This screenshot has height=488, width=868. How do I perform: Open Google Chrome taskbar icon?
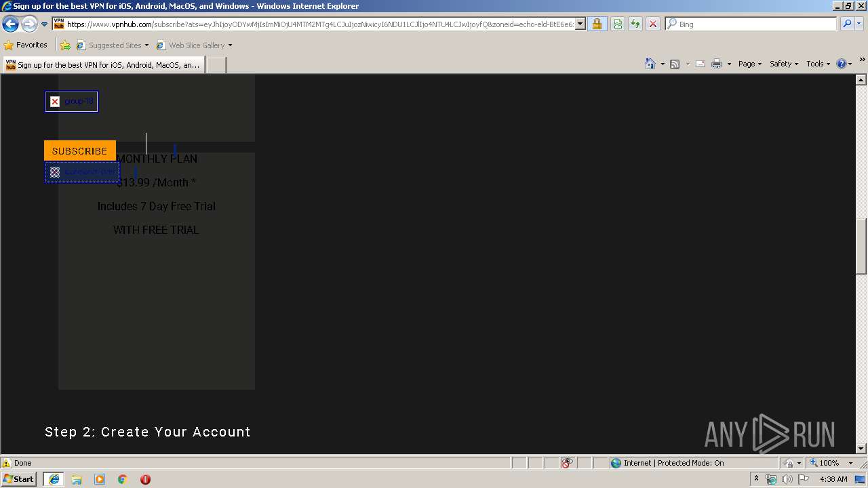tap(123, 479)
